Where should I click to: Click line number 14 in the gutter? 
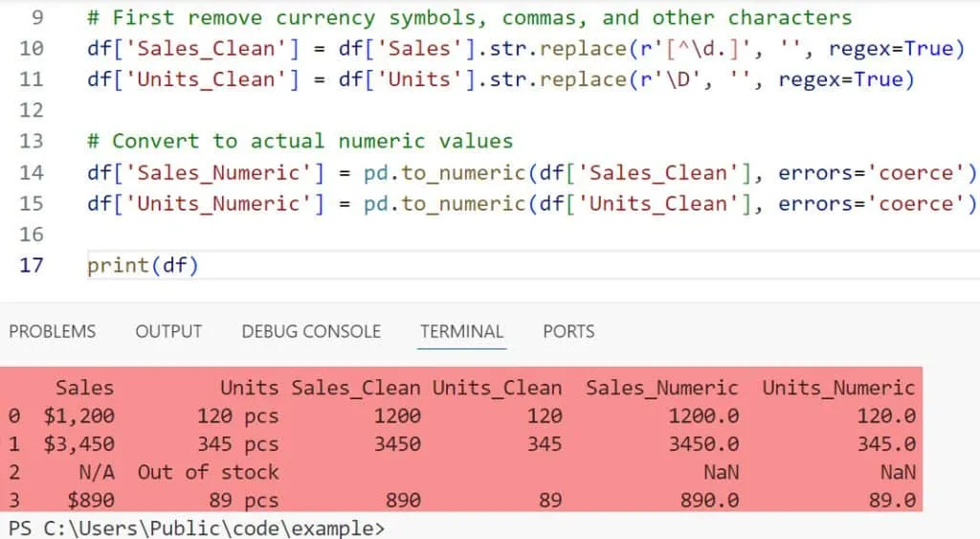tap(31, 172)
